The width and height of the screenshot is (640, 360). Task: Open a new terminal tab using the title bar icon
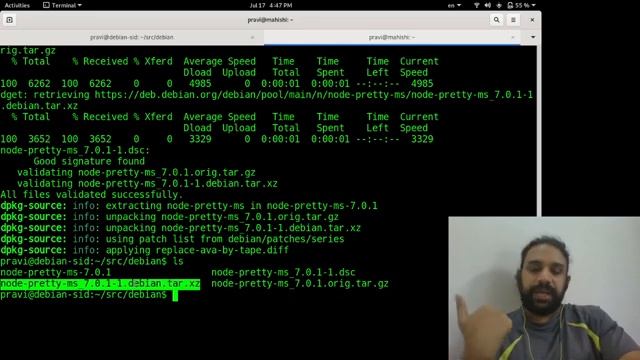coord(9,20)
